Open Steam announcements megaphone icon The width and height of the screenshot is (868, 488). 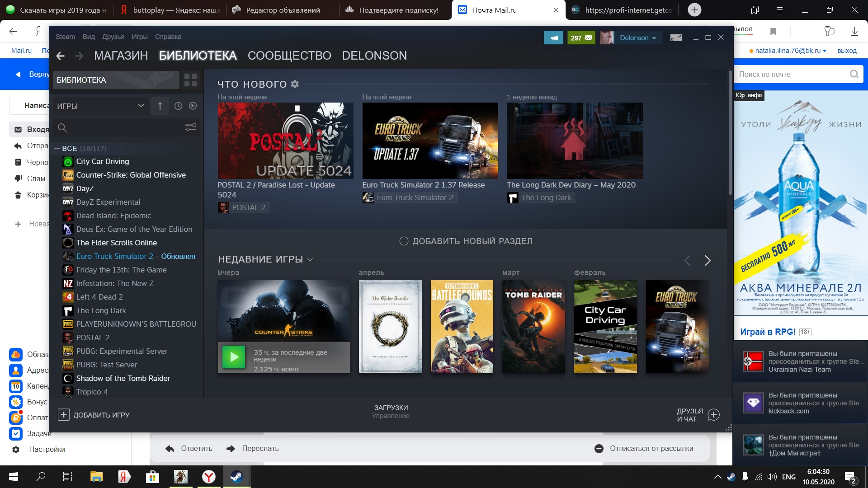[x=553, y=38]
